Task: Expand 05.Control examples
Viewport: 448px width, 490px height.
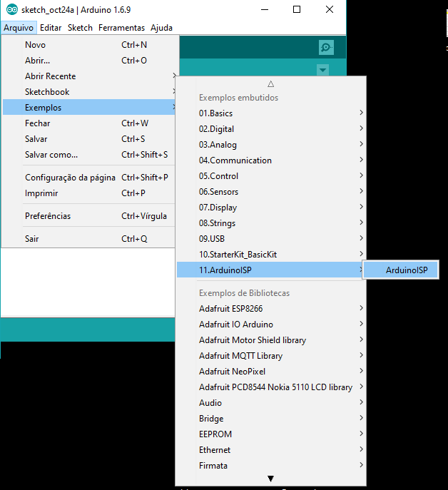Action: (x=271, y=176)
